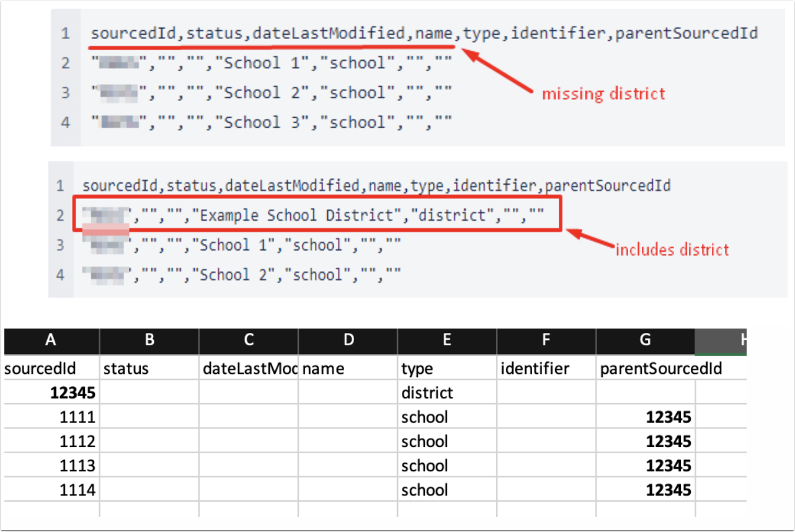Select parentSourcedId 12345 in row 1114
The width and height of the screenshot is (795, 532).
coord(646,490)
